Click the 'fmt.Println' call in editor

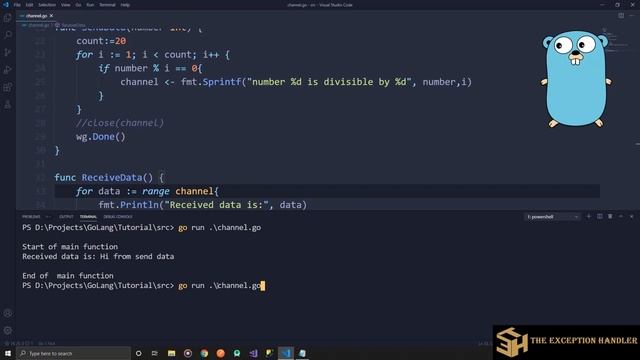click(x=128, y=204)
